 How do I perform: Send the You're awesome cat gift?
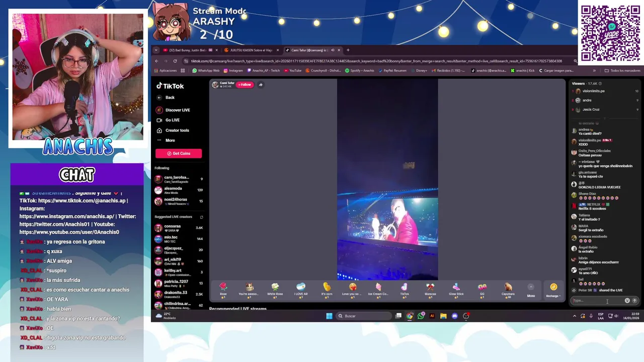click(x=249, y=290)
